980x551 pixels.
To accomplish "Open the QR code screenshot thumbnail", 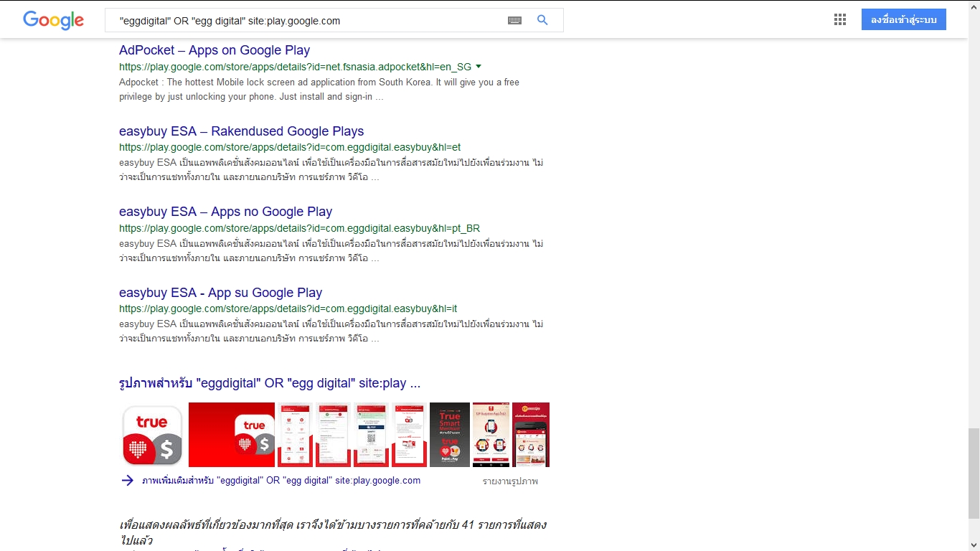I will [x=371, y=435].
